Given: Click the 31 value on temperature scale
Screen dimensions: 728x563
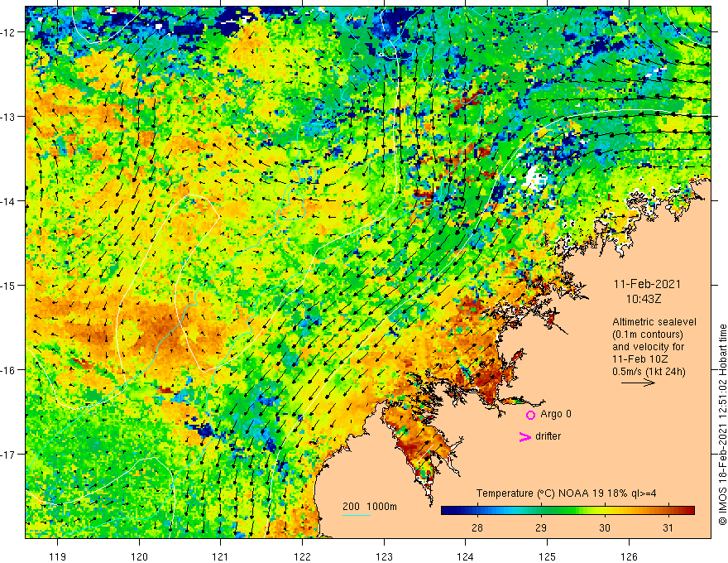Looking at the screenshot, I should pos(668,527).
